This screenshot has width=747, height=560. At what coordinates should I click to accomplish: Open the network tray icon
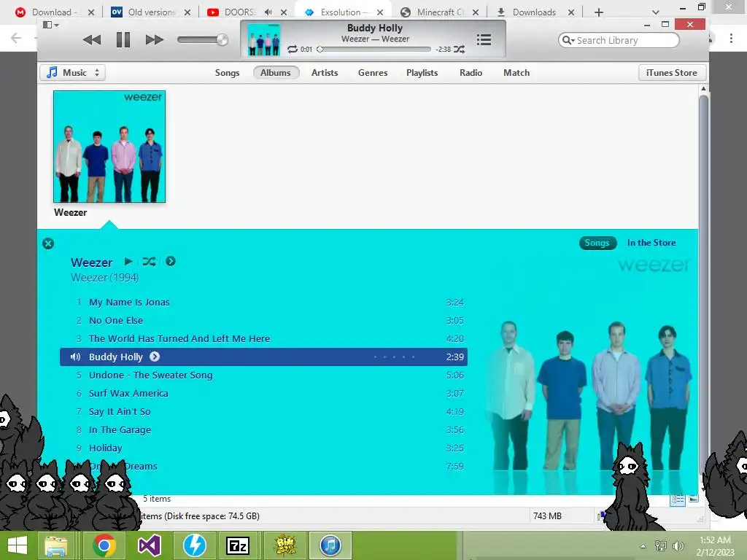(x=661, y=546)
